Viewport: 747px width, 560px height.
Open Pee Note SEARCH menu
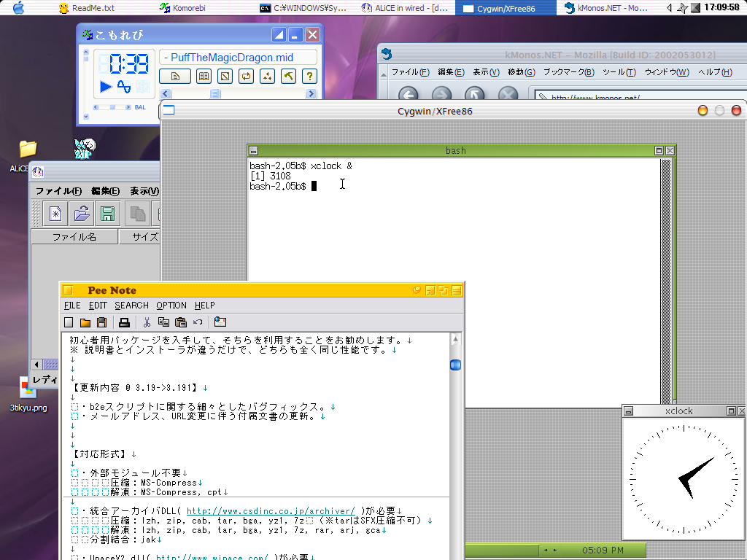tap(131, 306)
